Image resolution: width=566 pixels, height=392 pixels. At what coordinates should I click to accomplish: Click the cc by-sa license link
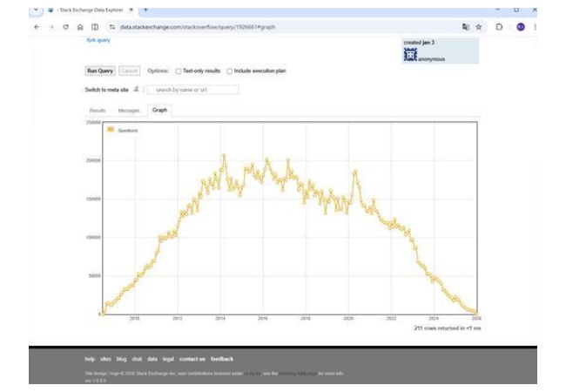coord(253,373)
